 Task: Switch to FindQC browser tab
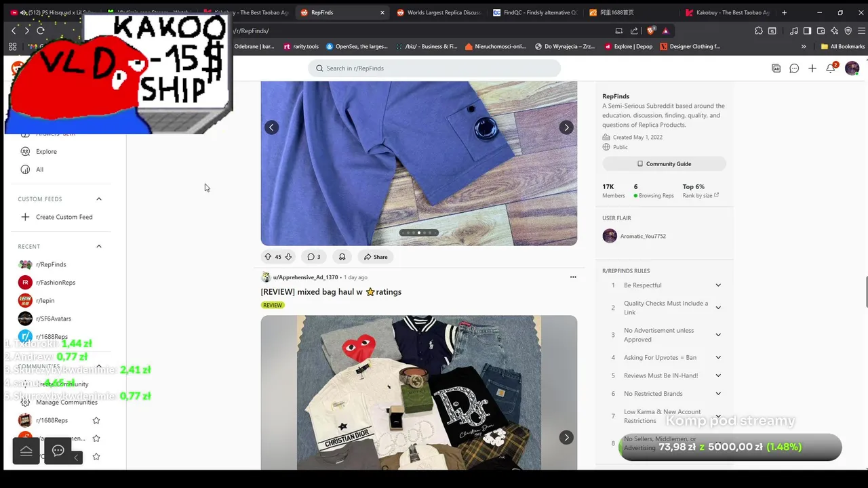tap(534, 12)
